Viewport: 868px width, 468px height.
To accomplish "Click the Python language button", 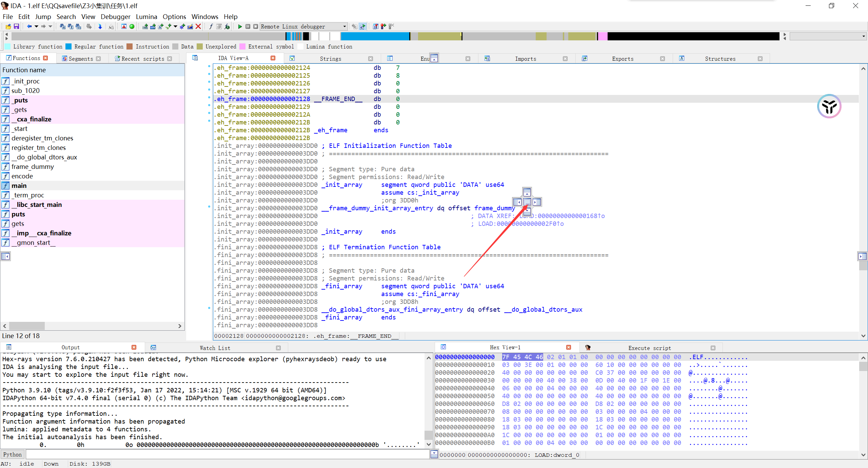I will coord(13,454).
